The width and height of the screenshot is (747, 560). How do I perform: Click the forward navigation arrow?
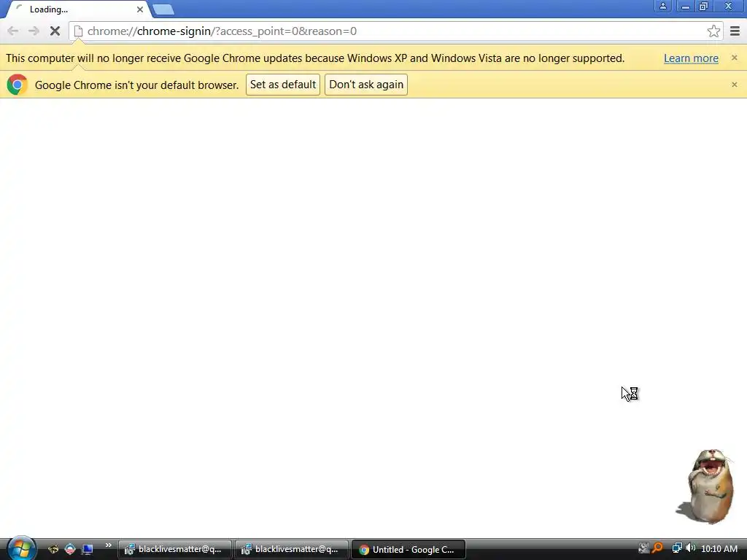click(34, 31)
